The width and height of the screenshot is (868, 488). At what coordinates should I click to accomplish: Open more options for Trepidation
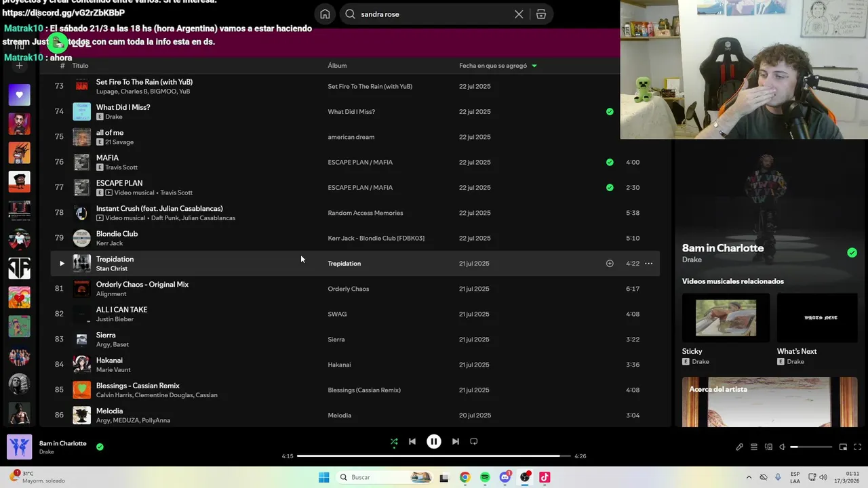pos(648,264)
